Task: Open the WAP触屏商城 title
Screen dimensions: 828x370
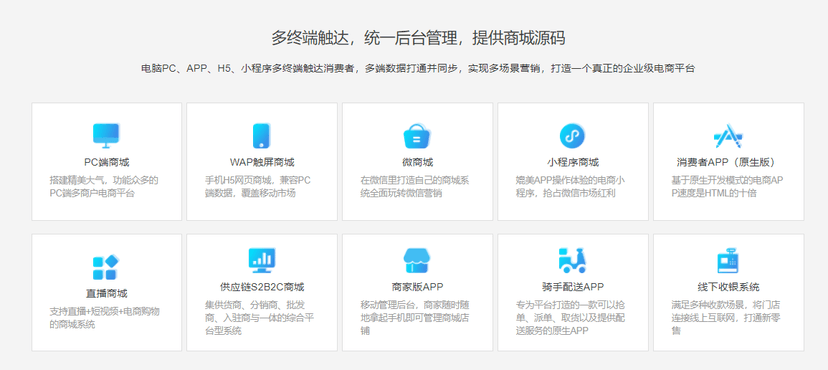Action: tap(262, 162)
